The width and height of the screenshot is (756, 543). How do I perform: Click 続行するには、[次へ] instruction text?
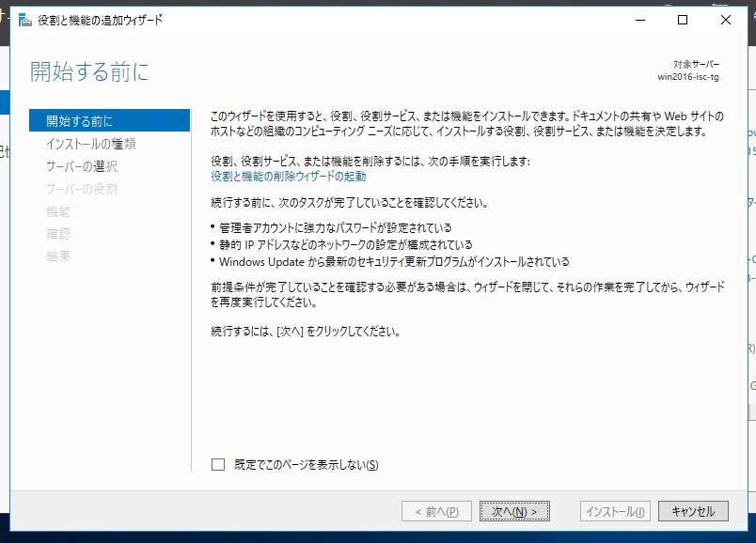306,332
